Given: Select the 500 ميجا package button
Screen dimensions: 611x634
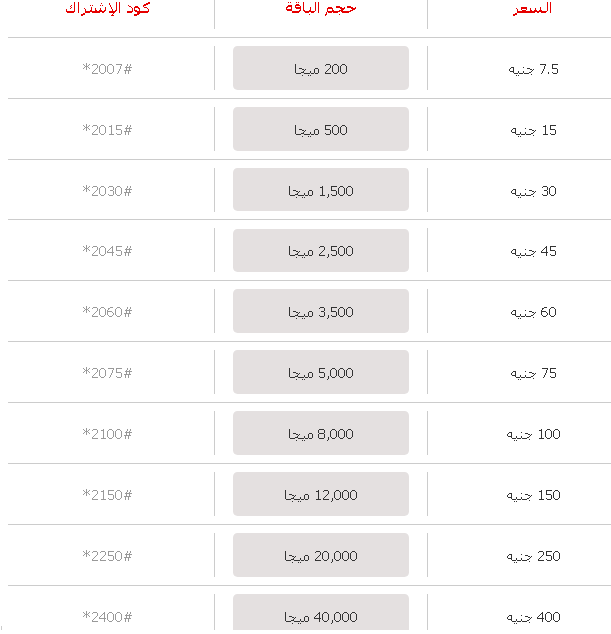Looking at the screenshot, I should coord(321,130).
